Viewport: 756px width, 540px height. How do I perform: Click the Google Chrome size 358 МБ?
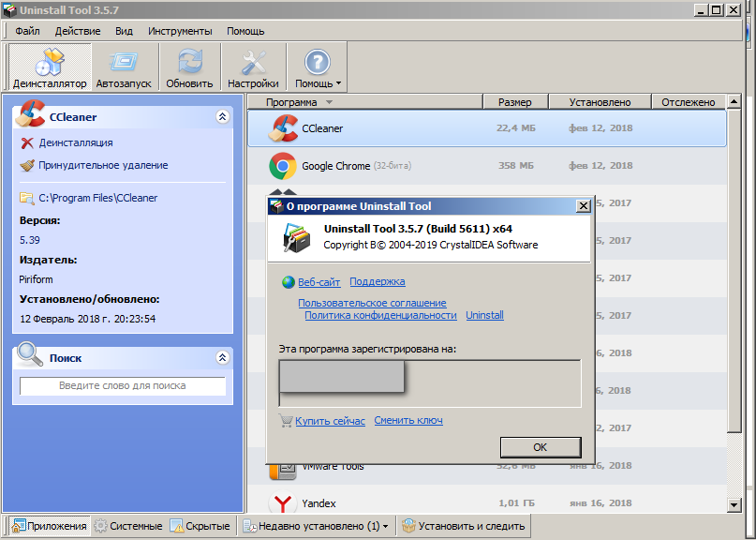click(x=516, y=166)
